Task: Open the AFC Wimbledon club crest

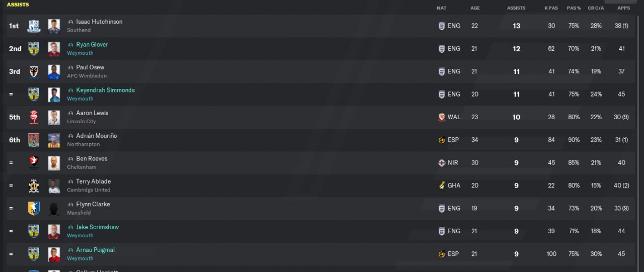Action: pos(34,72)
